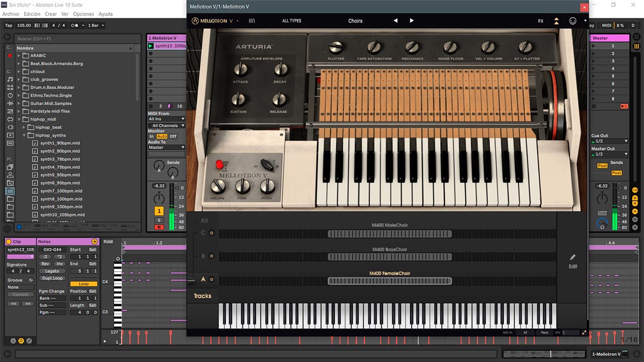Click the Release envelope knob
Image resolution: width=644 pixels, height=362 pixels.
(279, 99)
